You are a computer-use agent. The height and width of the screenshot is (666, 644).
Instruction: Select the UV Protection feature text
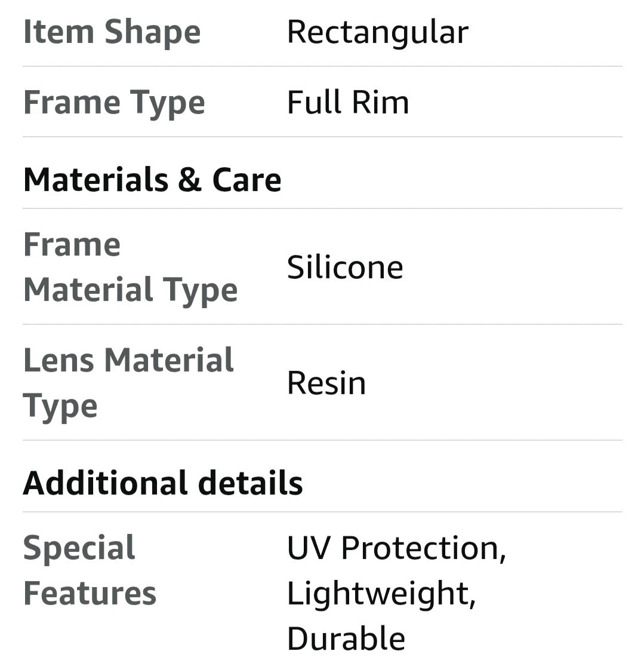click(x=396, y=548)
